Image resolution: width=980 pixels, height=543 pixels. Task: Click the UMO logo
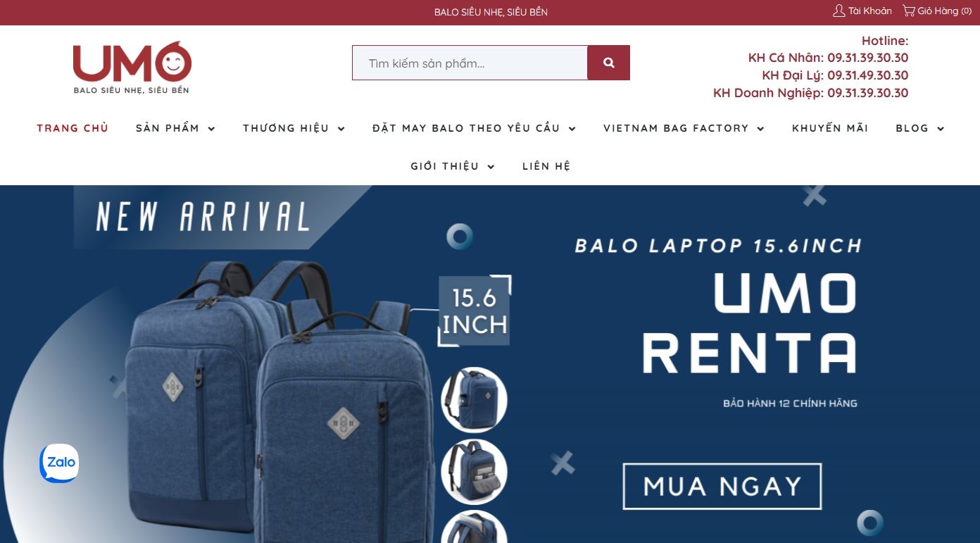click(x=132, y=68)
